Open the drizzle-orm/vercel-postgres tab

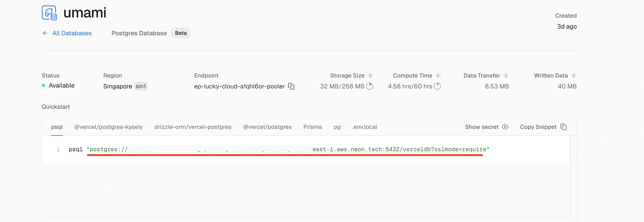point(193,127)
